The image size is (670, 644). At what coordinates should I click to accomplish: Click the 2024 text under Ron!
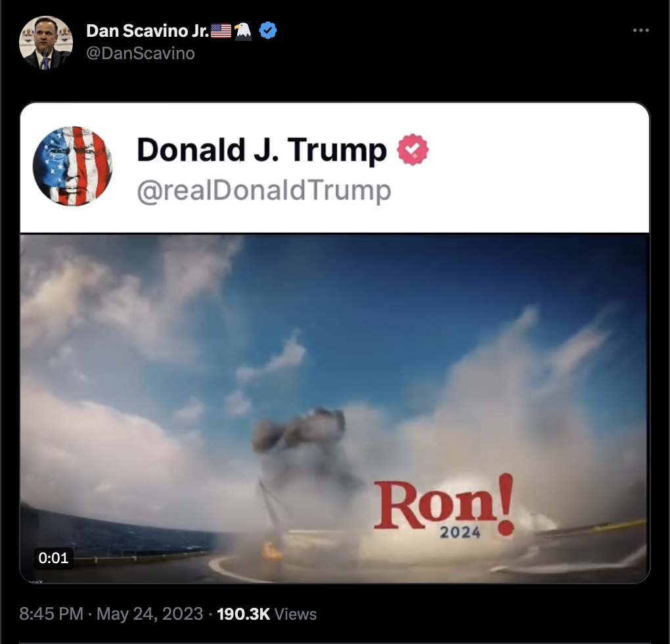coord(460,532)
